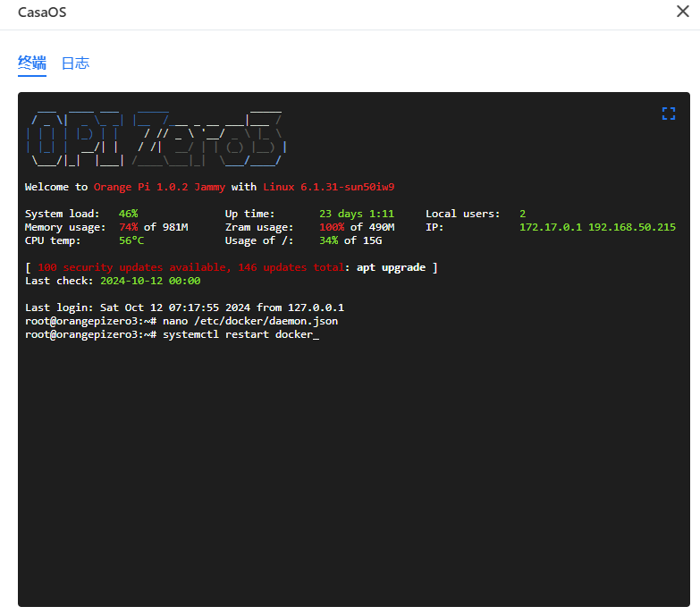Click the Up time value 23 days
The image size is (700, 615).
point(356,214)
